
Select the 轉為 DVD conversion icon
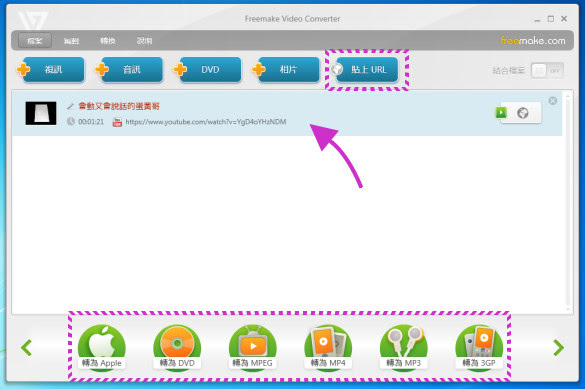point(177,347)
